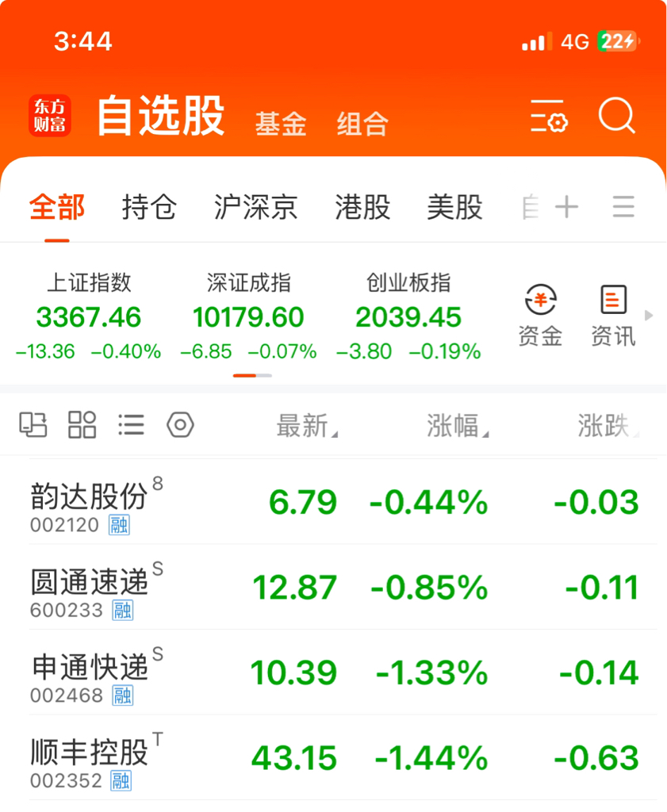Select the 全部 tab

[57, 207]
